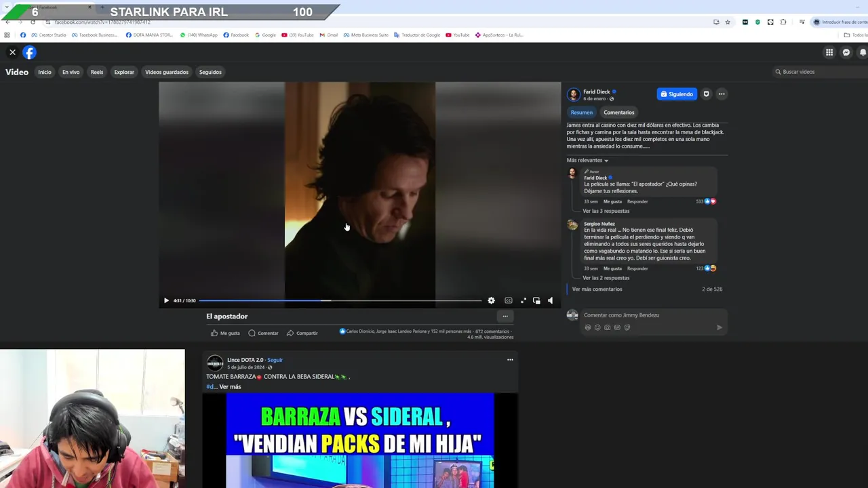868x488 pixels.
Task: Open the Explorar section
Action: click(x=124, y=72)
